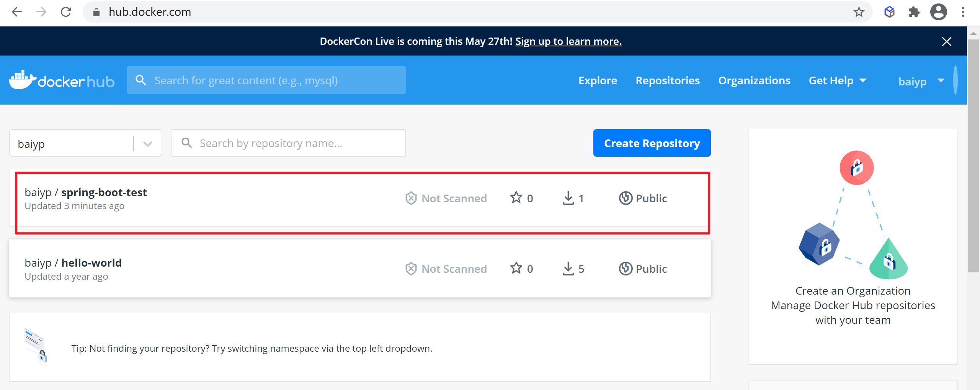
Task: Click 'Not Scanned' label on spring-boot-test row
Action: 454,198
